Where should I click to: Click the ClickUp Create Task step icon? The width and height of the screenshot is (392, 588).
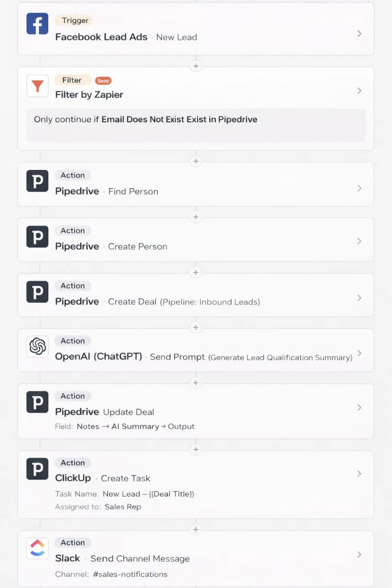coord(37,469)
